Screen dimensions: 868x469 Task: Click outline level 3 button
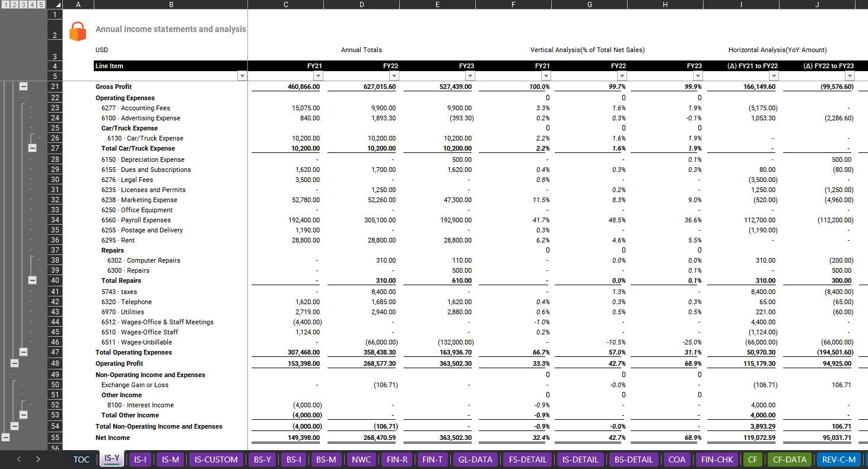(23, 4)
